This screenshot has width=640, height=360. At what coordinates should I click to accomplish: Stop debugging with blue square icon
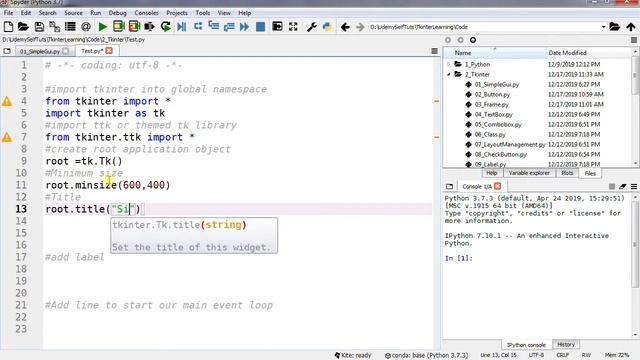pyautogui.click(x=260, y=27)
